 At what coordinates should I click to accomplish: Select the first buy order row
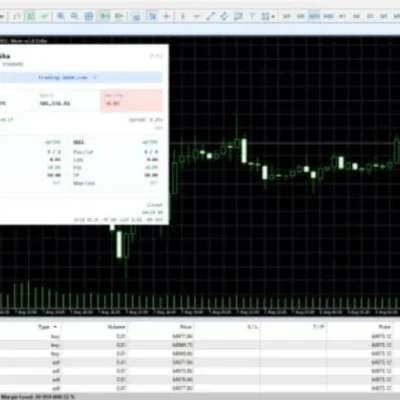[200, 336]
